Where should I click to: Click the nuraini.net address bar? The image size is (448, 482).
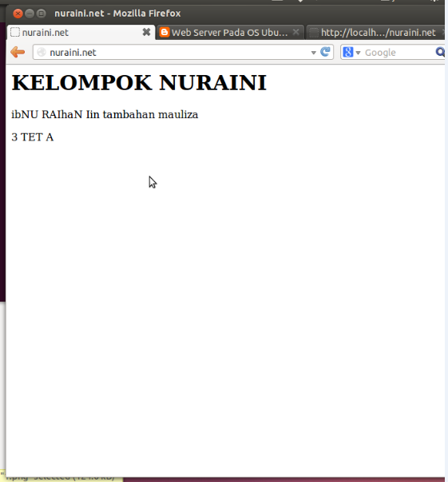pos(183,52)
